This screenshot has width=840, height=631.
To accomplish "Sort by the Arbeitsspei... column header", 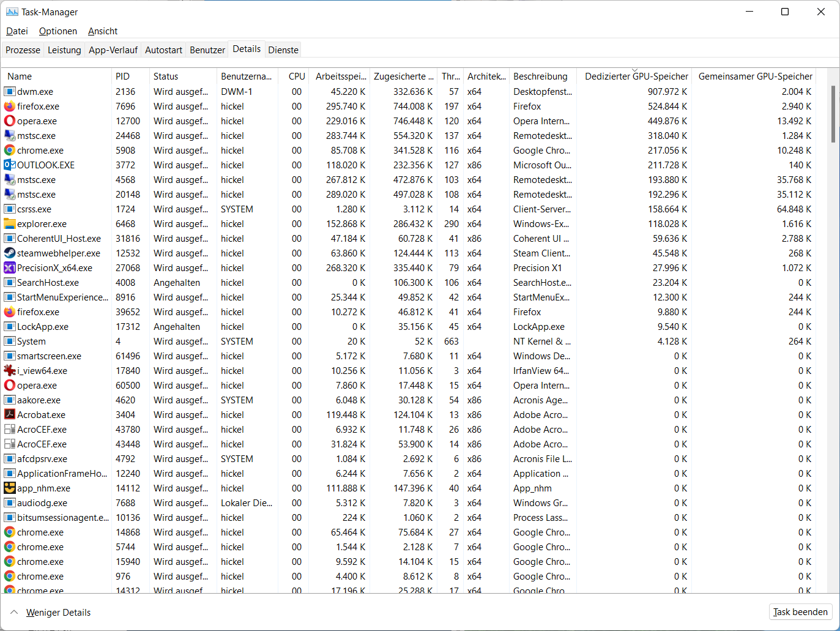I will click(339, 77).
